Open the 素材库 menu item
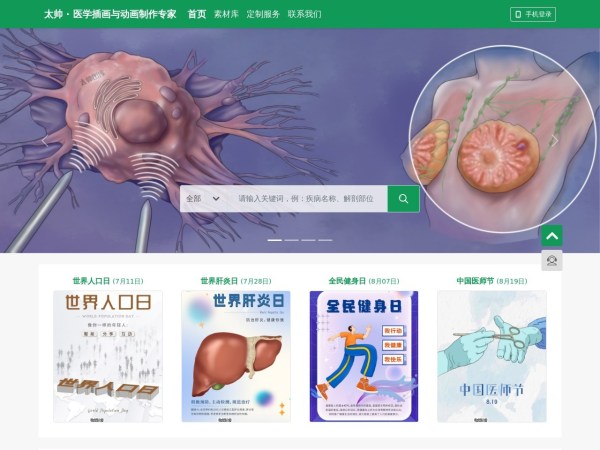 [x=226, y=14]
